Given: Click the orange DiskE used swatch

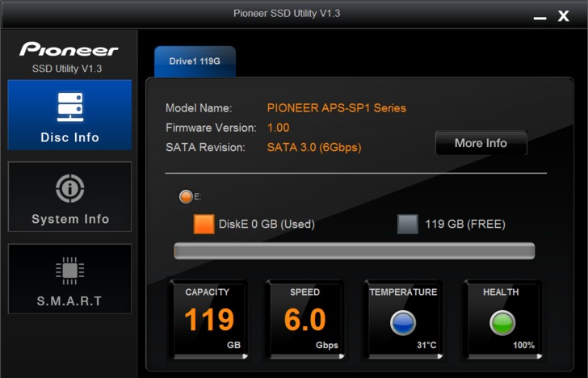Looking at the screenshot, I should (204, 225).
